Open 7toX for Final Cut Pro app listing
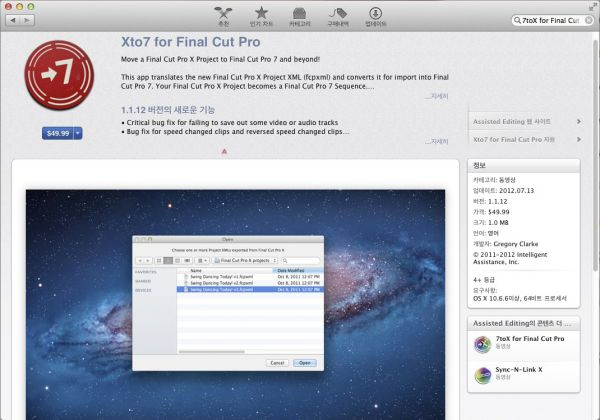Screen dimensions: 600x420 pyautogui.click(x=530, y=339)
